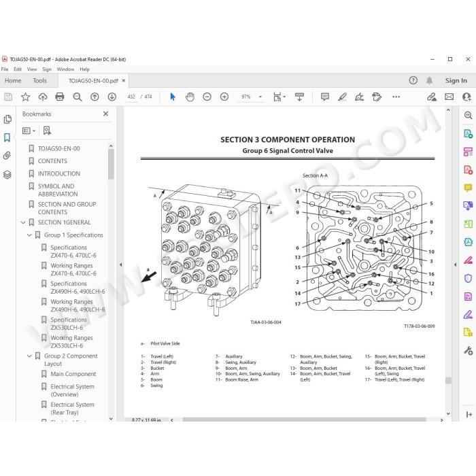Open the Comment tool in right pane
The height and width of the screenshot is (476, 476).
(468, 188)
